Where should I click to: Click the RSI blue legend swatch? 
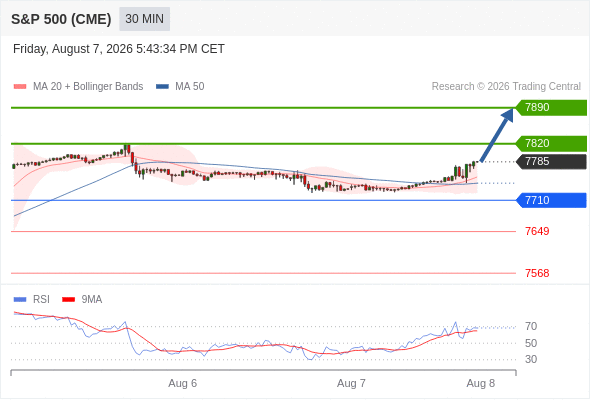click(x=20, y=300)
